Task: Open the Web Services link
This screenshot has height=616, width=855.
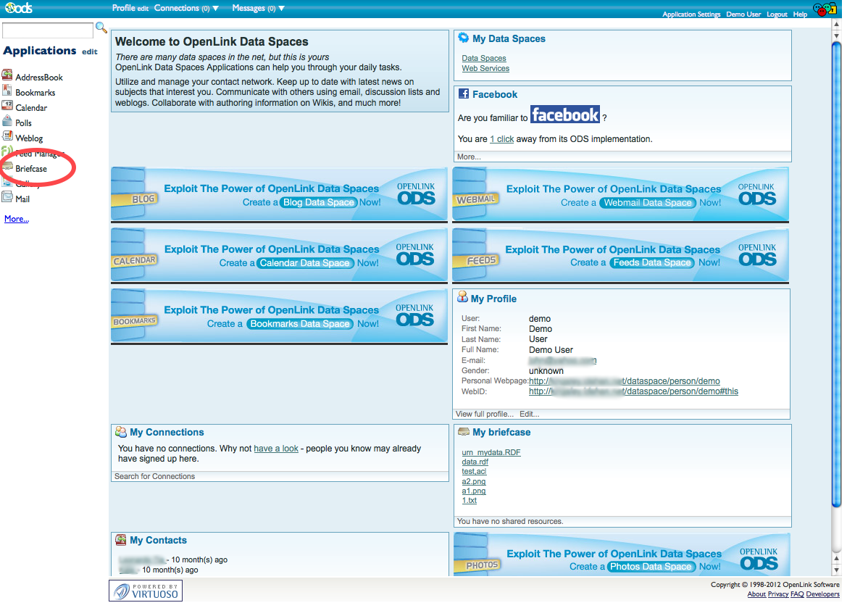Action: (485, 69)
